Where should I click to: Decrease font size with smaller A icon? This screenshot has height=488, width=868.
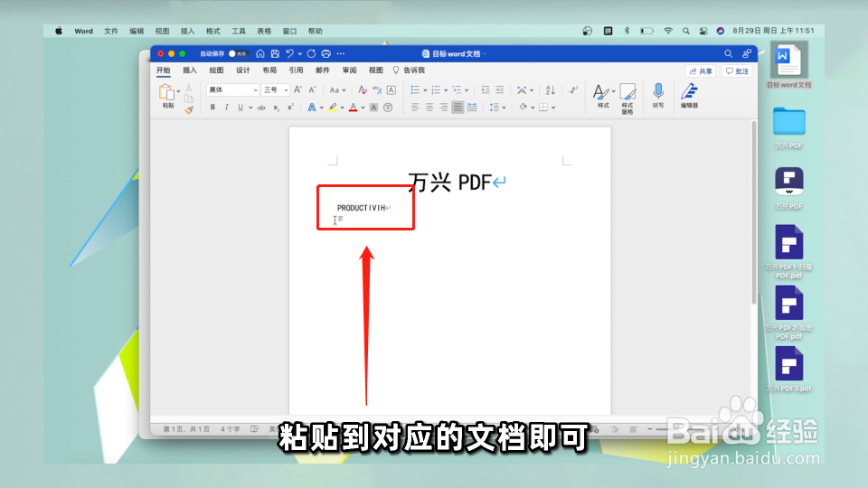[312, 89]
